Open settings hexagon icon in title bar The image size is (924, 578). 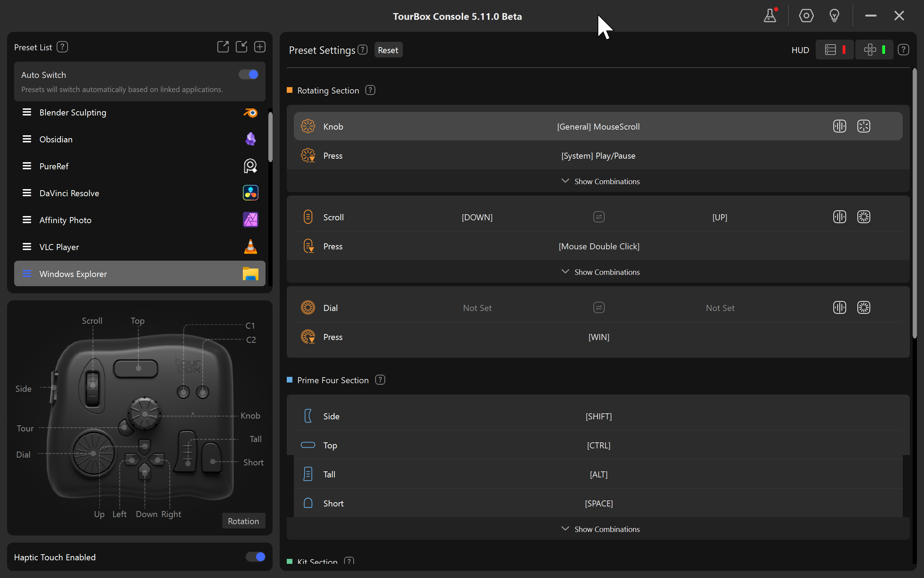click(x=806, y=16)
